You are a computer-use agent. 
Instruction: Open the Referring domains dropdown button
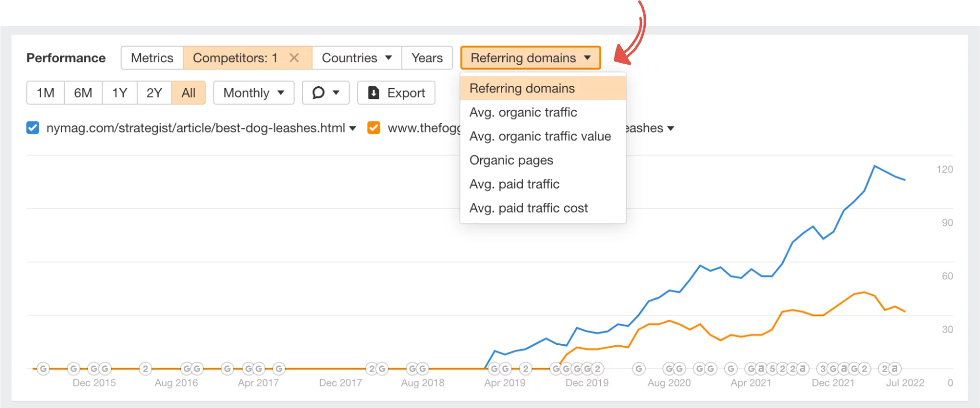(530, 58)
